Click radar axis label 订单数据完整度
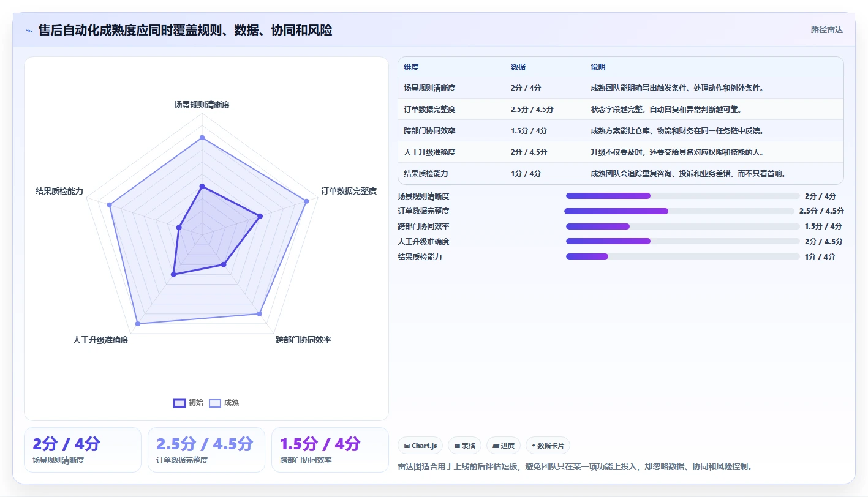This screenshot has width=868, height=497. click(x=349, y=191)
